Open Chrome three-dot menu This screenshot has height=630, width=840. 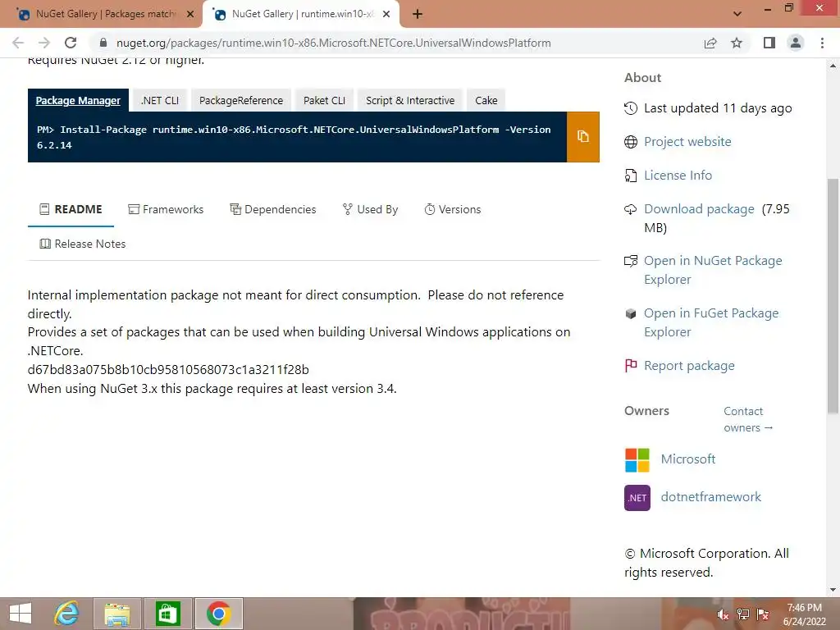coord(822,43)
